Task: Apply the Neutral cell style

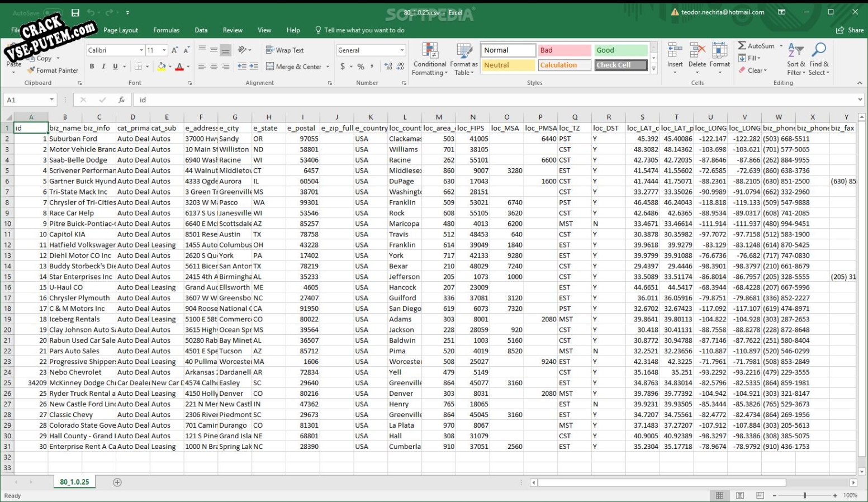Action: click(508, 65)
